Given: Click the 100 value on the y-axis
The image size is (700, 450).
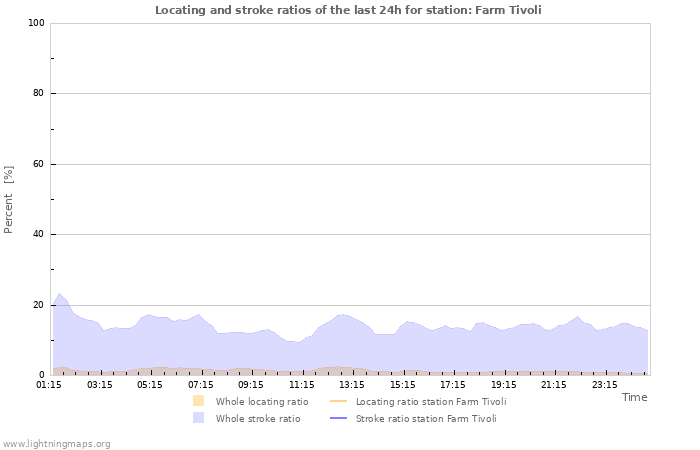Looking at the screenshot, I should [36, 23].
